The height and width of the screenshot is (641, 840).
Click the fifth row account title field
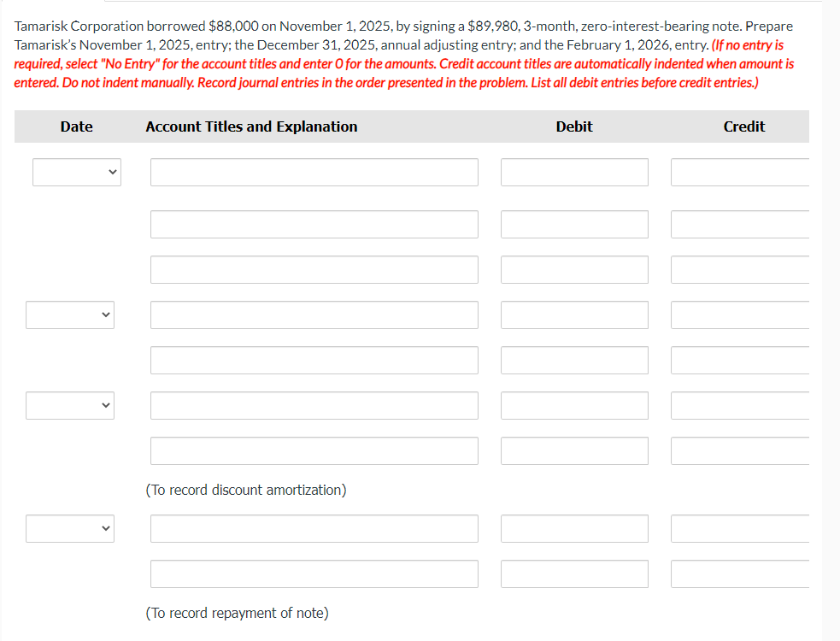pos(314,360)
